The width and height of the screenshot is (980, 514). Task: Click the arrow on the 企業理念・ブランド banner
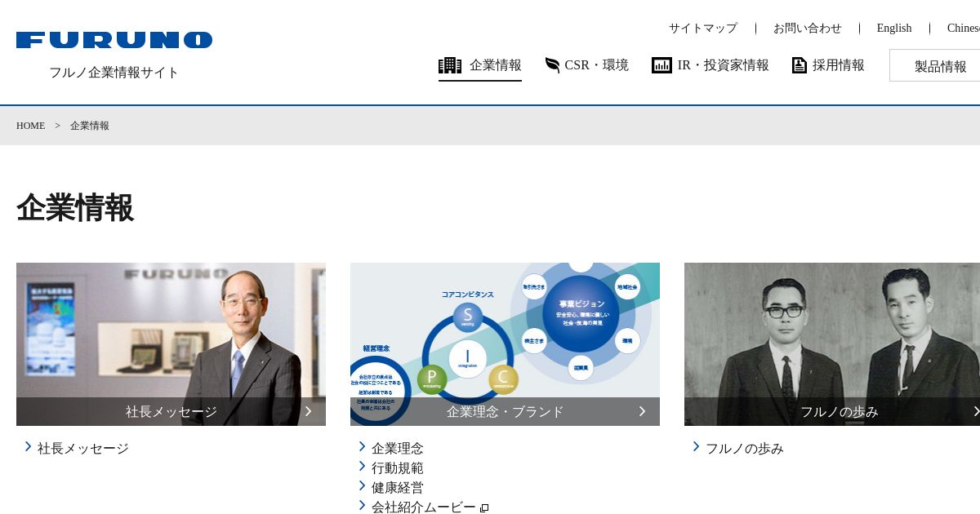click(642, 411)
